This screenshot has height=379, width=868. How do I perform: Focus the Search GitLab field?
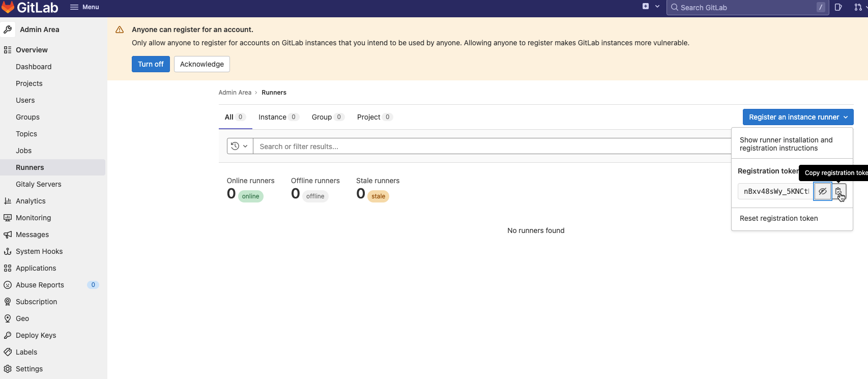pyautogui.click(x=748, y=8)
